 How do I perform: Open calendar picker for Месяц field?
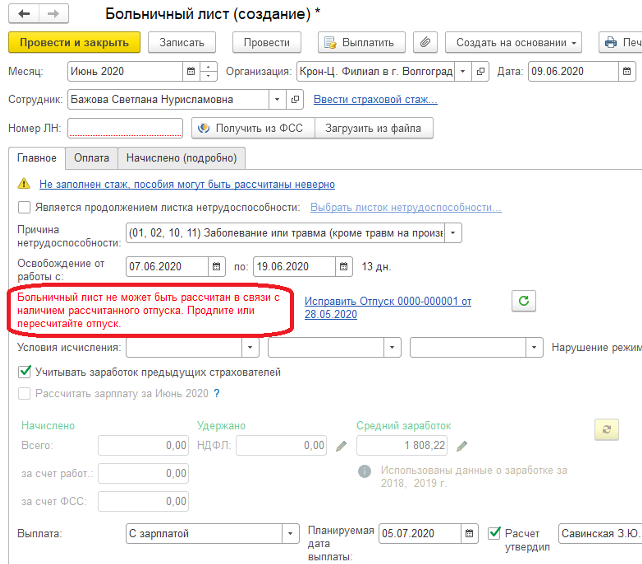(x=191, y=71)
